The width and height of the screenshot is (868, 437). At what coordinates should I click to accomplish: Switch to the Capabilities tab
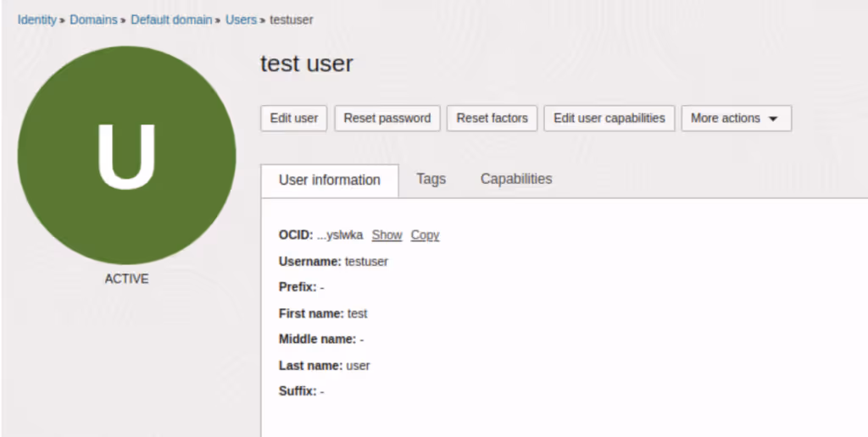pyautogui.click(x=516, y=180)
